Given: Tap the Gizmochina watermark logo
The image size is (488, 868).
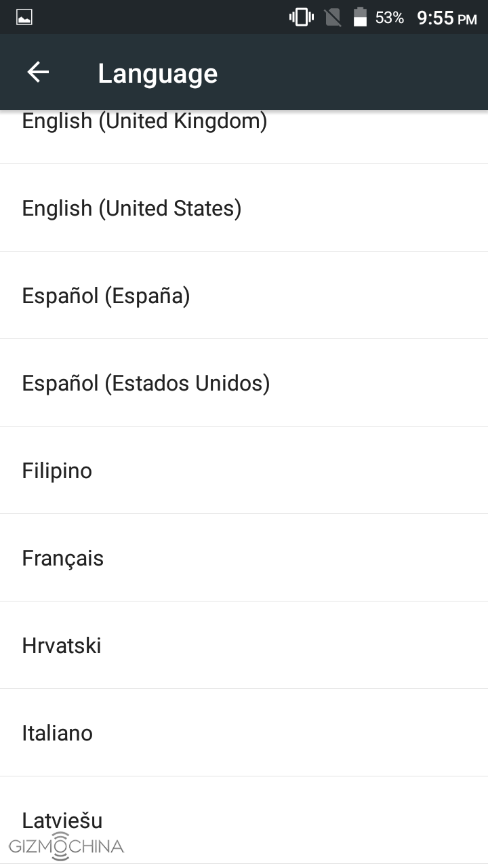Looking at the screenshot, I should tap(66, 846).
